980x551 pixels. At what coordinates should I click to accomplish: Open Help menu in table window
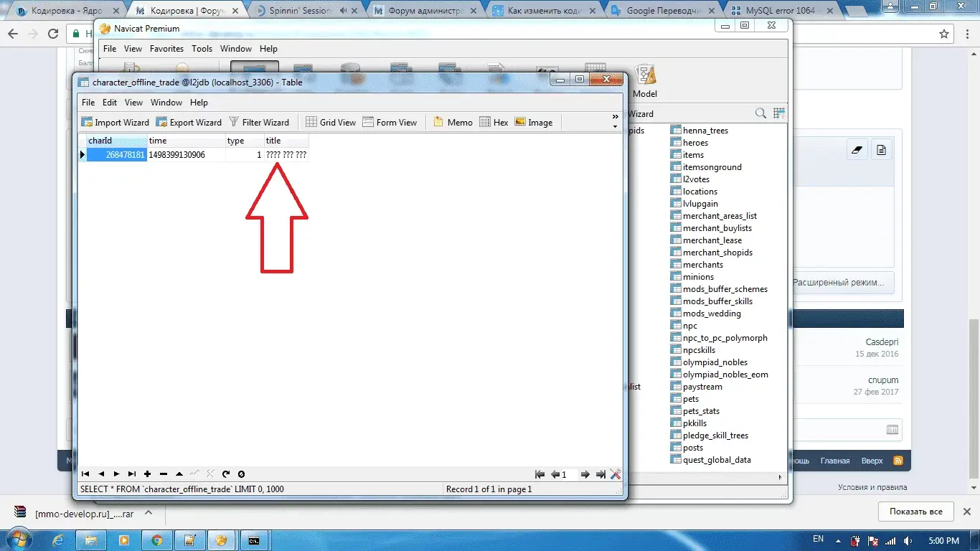(199, 103)
